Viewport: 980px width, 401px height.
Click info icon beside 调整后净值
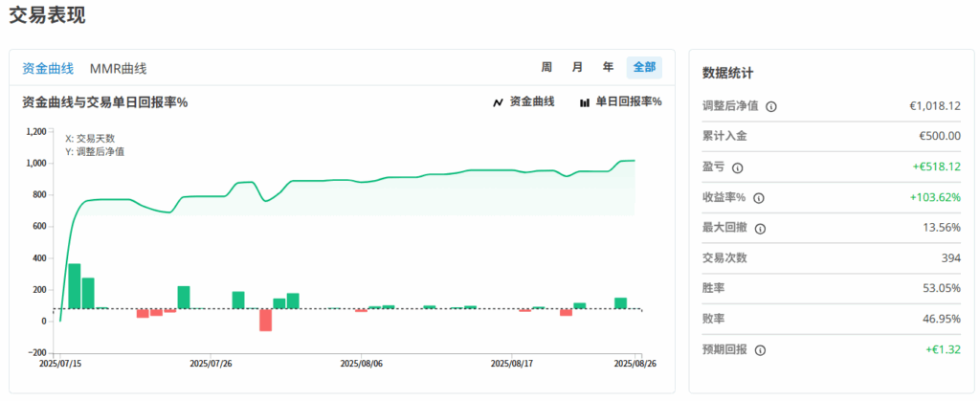point(771,106)
